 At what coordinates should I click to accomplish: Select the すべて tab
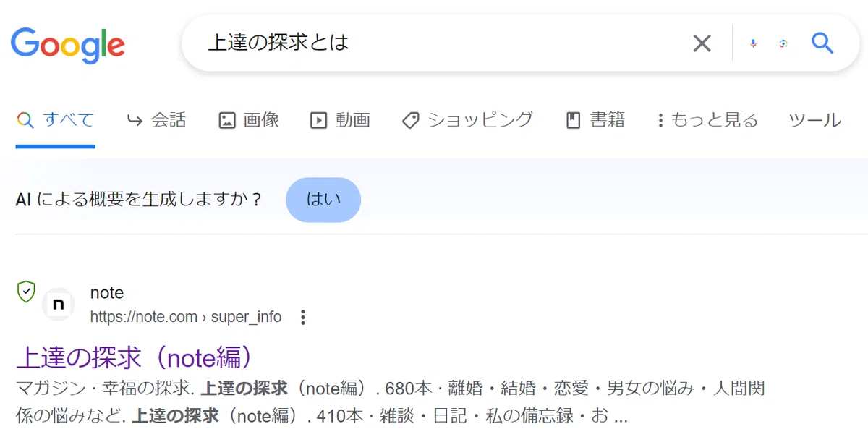(56, 120)
